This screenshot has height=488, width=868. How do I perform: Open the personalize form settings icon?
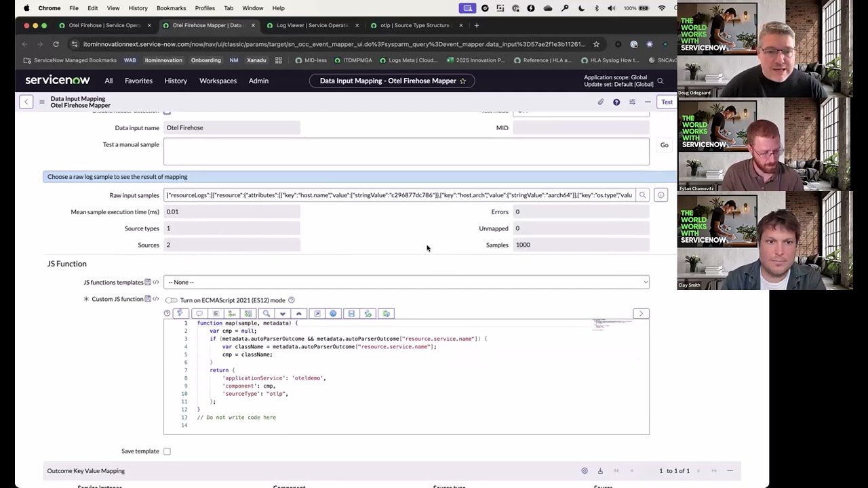[631, 102]
